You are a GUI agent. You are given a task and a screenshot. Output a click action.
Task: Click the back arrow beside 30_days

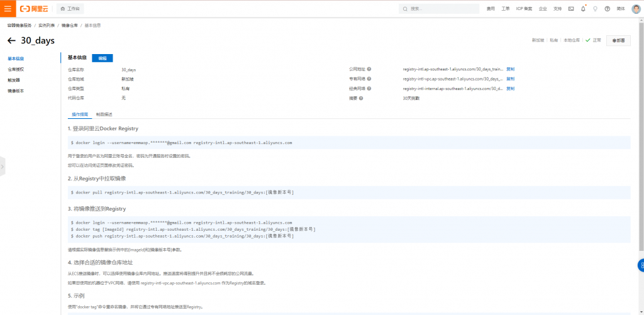pos(11,41)
